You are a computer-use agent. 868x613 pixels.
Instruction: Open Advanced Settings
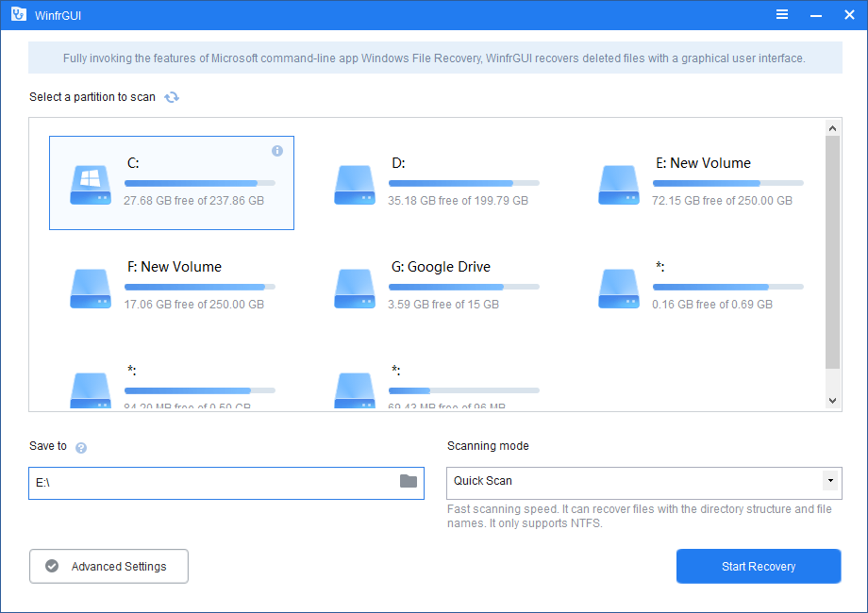(108, 566)
